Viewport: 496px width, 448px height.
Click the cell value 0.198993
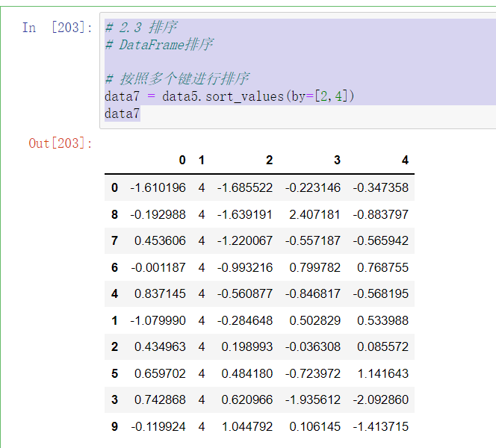coord(247,347)
